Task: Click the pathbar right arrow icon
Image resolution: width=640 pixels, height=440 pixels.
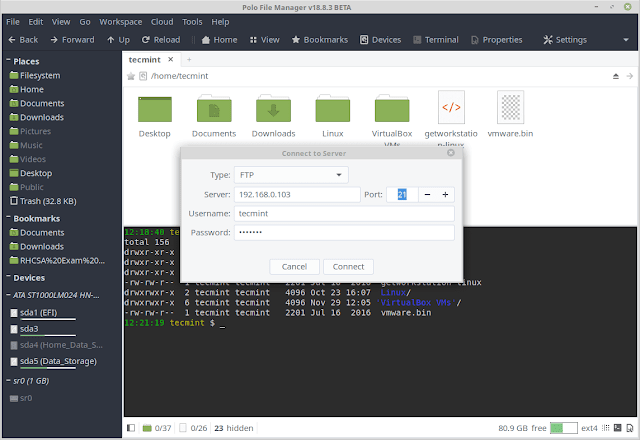Action: 630,76
